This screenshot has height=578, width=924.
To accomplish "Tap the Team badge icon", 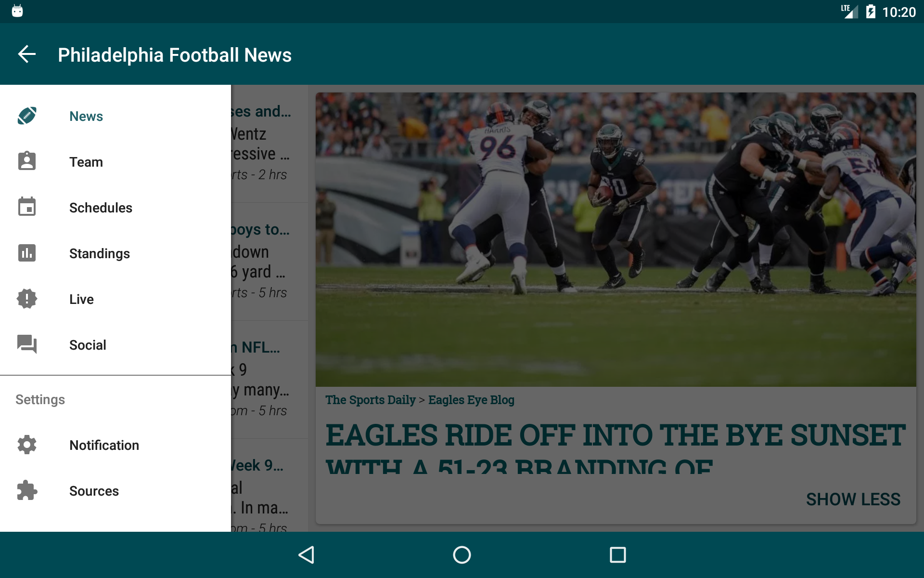I will 27,161.
